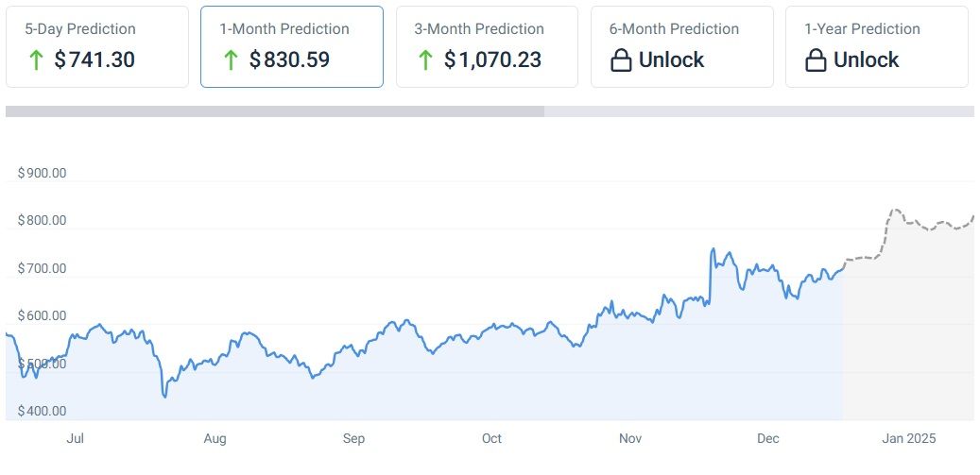The height and width of the screenshot is (475, 980).
Task: Click the Aug label on the time axis
Action: point(215,439)
